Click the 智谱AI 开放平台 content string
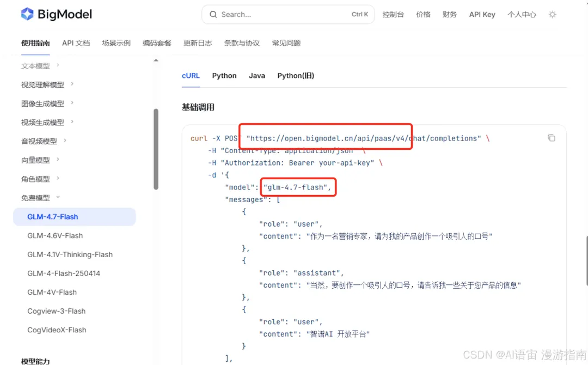 (x=338, y=334)
